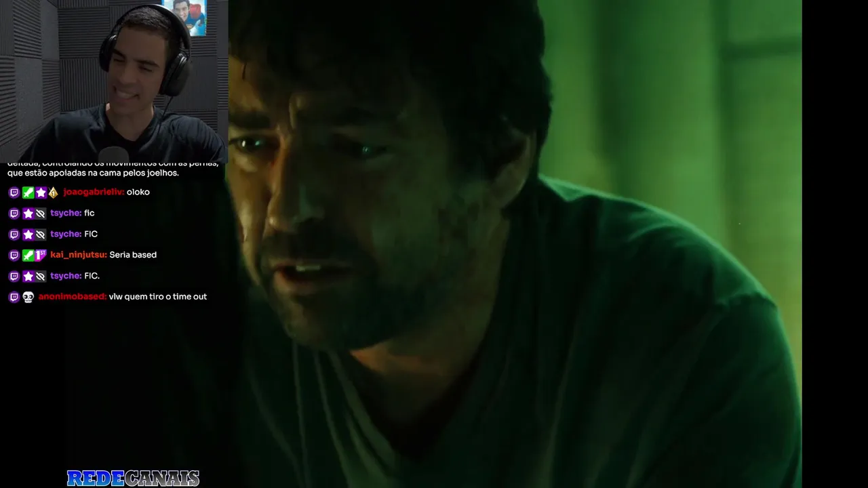The image size is (868, 488).
Task: Click star badge on 'FIC' without period row
Action: (28, 235)
